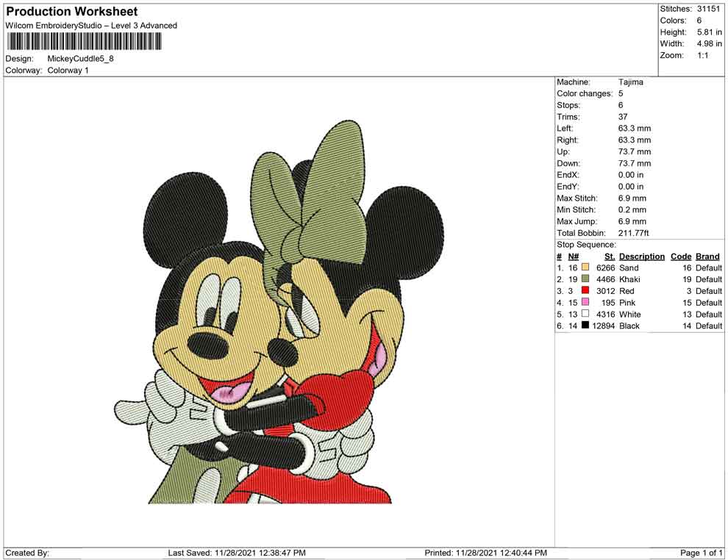This screenshot has height=560, width=728.
Task: Click the White stitch count 4316
Action: [x=605, y=314]
